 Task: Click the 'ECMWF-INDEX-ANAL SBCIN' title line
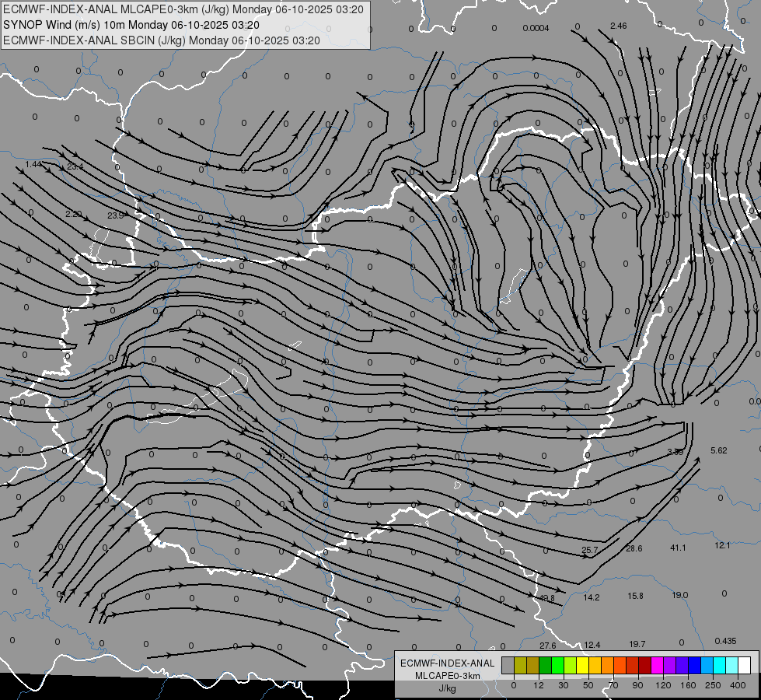(162, 40)
